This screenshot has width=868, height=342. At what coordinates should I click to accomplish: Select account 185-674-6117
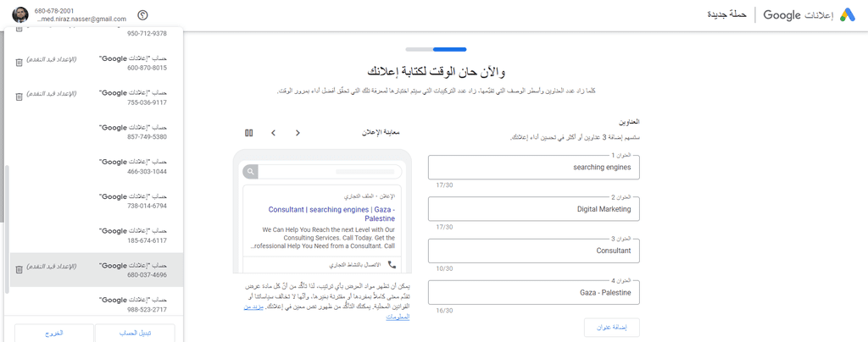pos(97,235)
